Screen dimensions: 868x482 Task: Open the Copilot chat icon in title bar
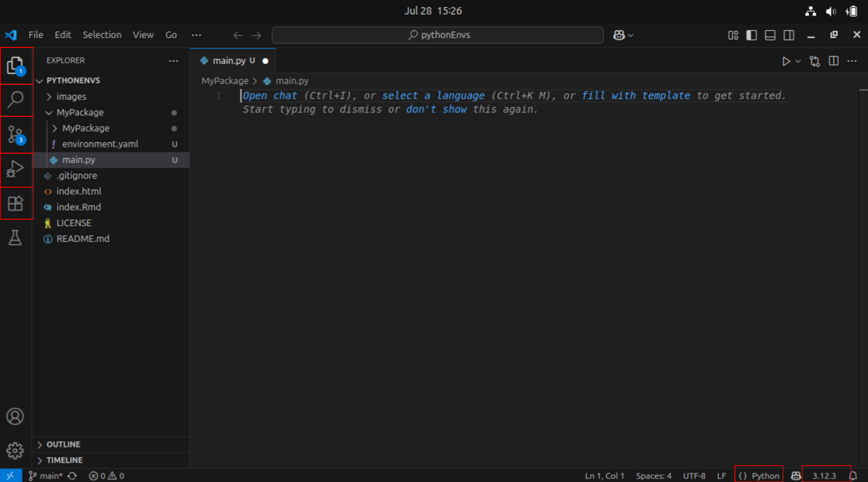pos(619,35)
